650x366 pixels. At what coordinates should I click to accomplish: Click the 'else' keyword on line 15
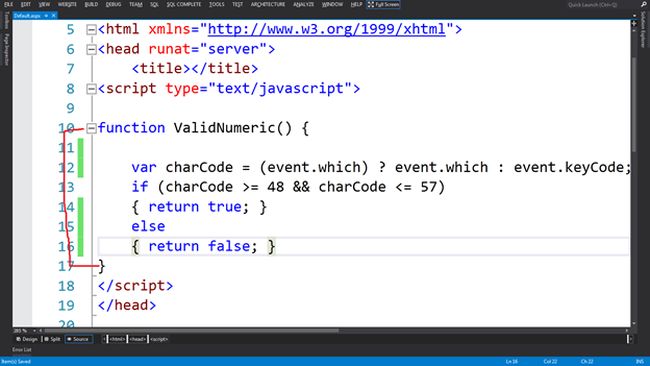tap(148, 226)
